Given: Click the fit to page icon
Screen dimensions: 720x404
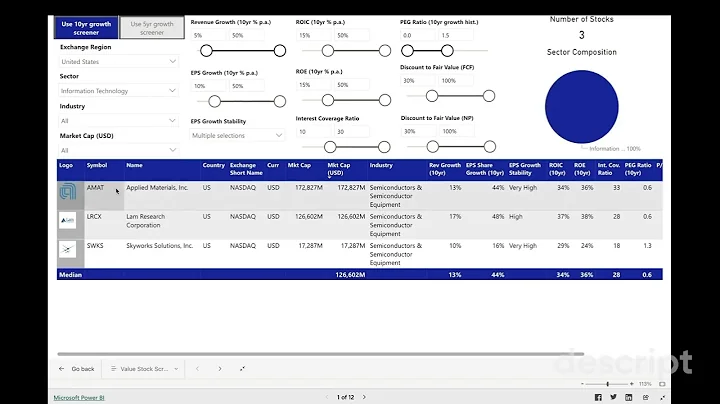Looking at the screenshot, I should point(662,384).
